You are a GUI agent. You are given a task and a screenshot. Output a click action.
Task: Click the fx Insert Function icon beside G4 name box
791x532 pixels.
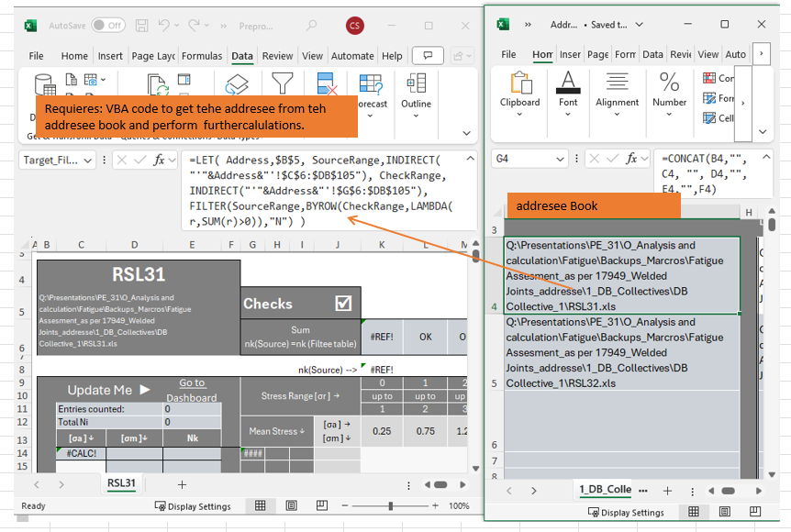(x=631, y=159)
